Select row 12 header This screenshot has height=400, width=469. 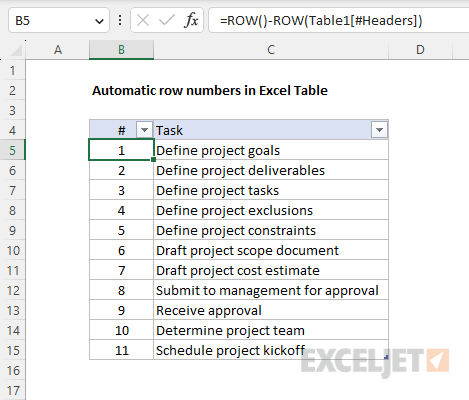13,290
